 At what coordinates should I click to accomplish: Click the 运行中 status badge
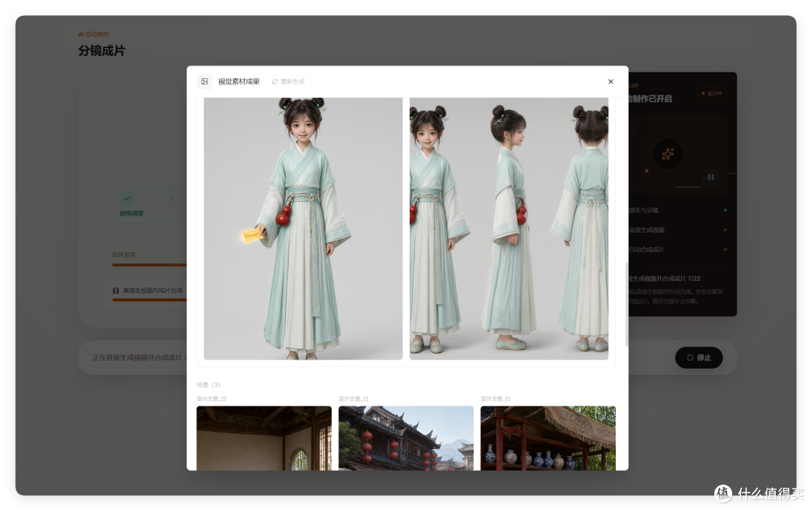click(712, 93)
